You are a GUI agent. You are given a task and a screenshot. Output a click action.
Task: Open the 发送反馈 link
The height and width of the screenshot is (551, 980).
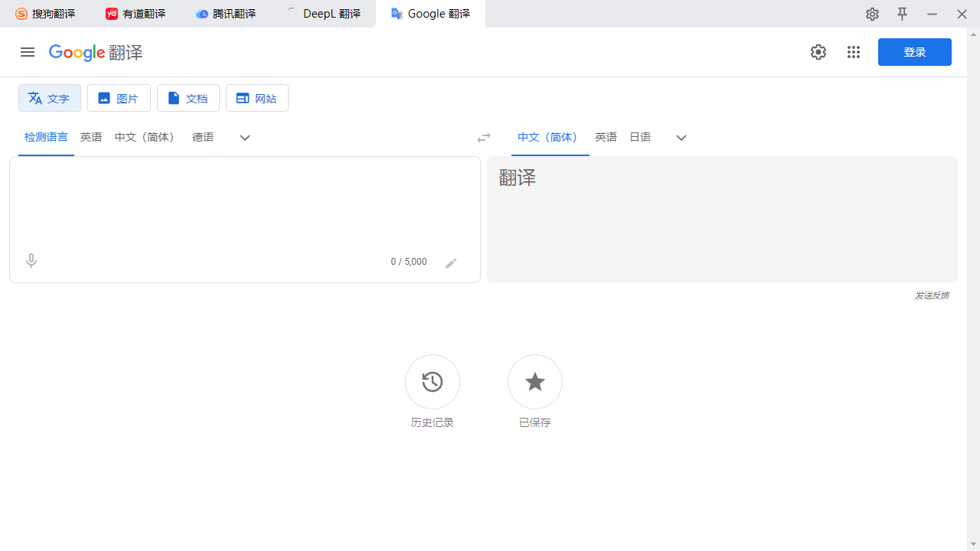[931, 295]
